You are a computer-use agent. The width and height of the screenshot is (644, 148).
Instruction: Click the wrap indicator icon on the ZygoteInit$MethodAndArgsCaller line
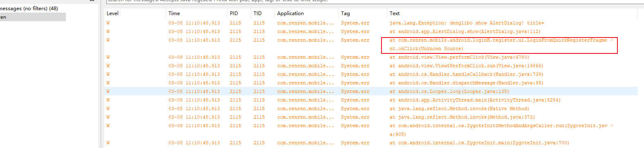click(x=612, y=126)
